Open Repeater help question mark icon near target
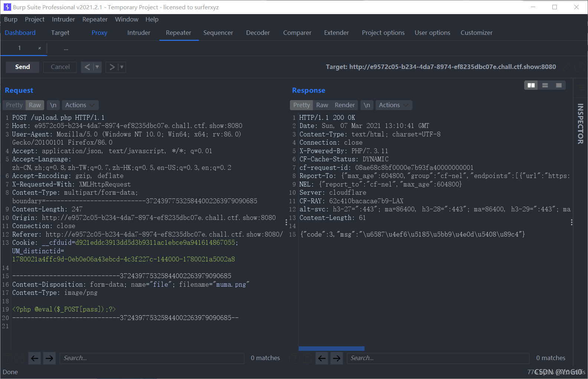 coord(579,67)
